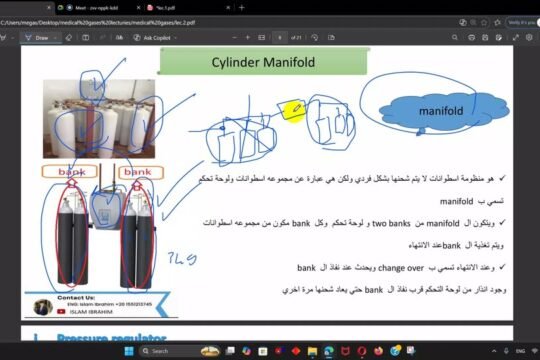Open PDF settings gear icon
Screen dimensions: 540x360
click(529, 37)
